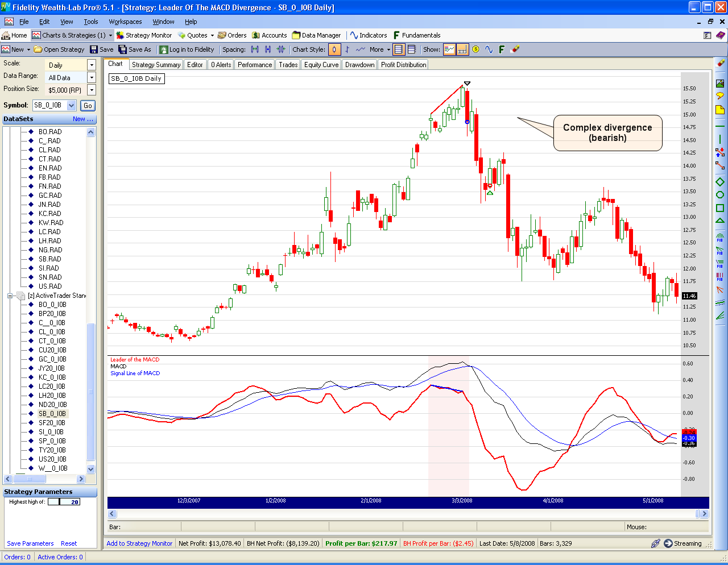
Task: Select the ellipse drawing tool
Action: [720, 195]
